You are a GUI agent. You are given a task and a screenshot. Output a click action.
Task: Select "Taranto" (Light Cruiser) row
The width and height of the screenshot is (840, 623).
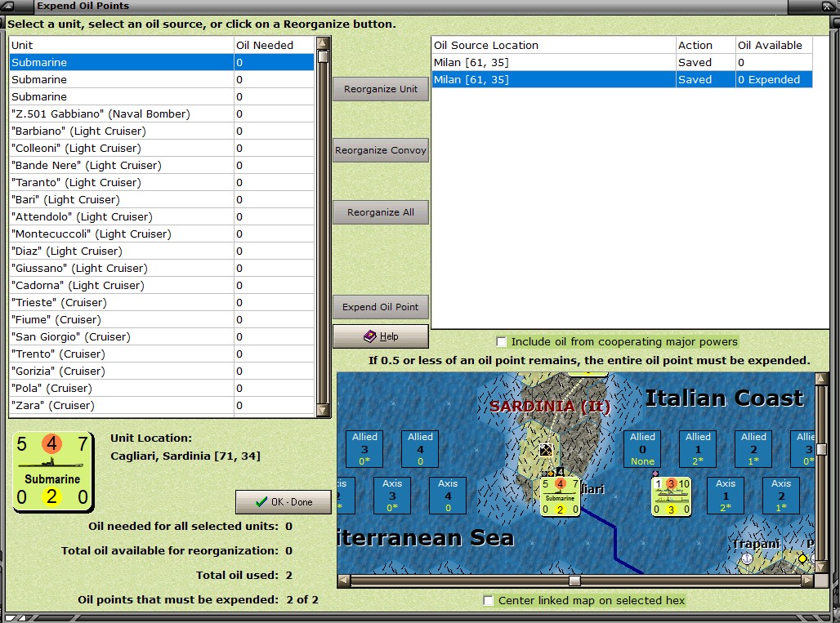pyautogui.click(x=162, y=182)
